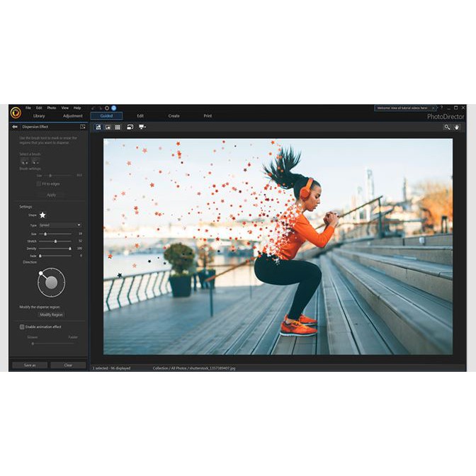Open the monitor display options dropdown arrow
Screen dimensions: 476x476
coord(145,127)
